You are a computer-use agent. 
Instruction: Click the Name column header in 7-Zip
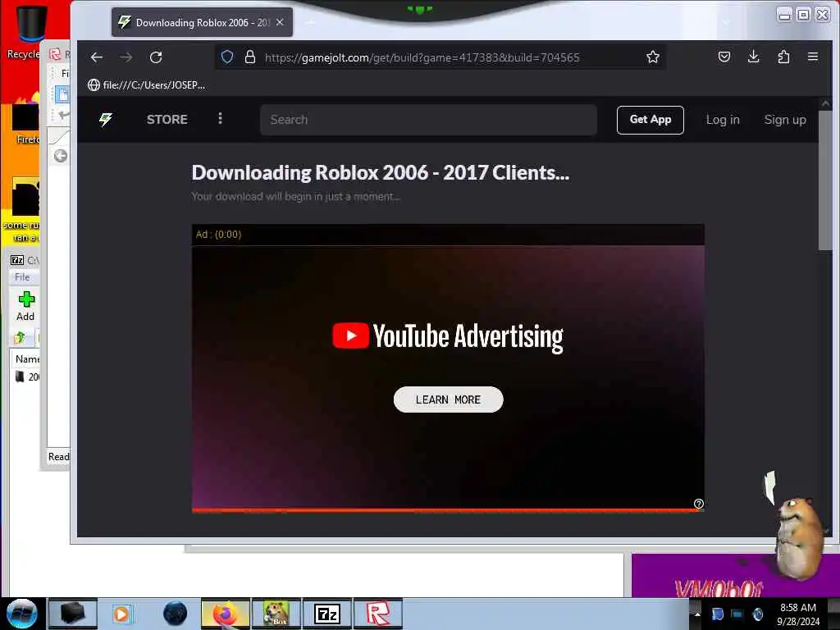27,359
